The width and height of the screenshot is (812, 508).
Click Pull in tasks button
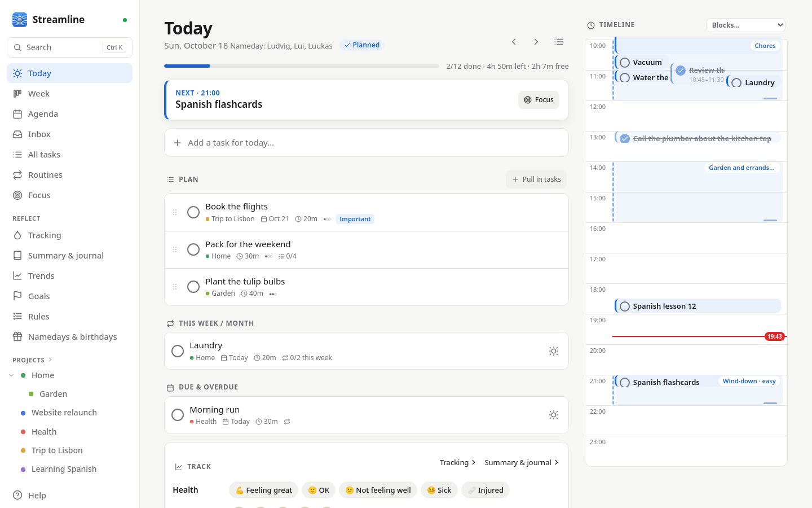click(536, 179)
